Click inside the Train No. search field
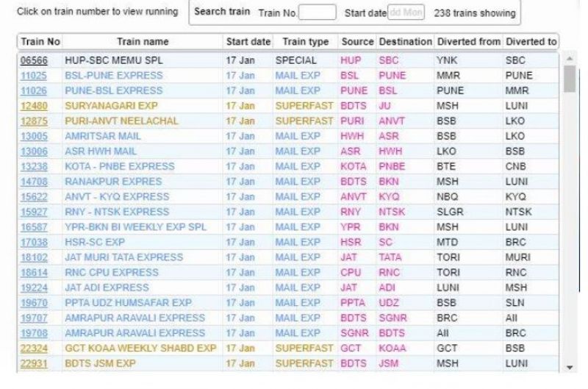The height and width of the screenshot is (389, 588). (318, 13)
